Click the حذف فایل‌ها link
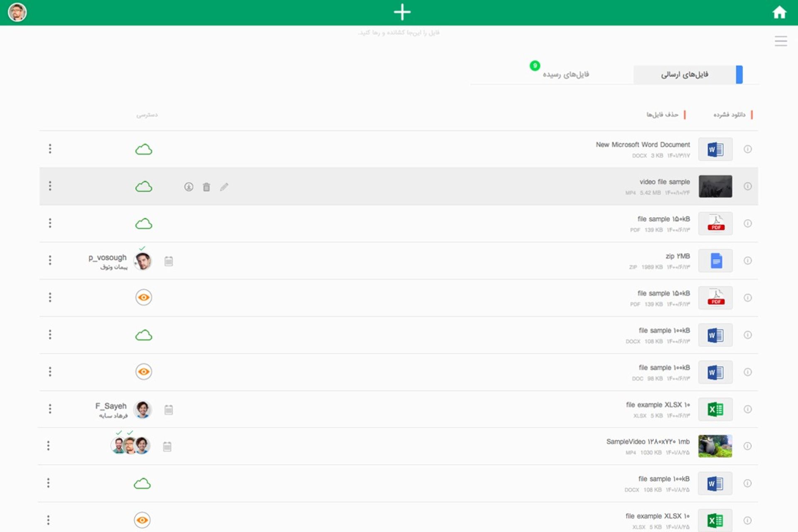 [662, 115]
